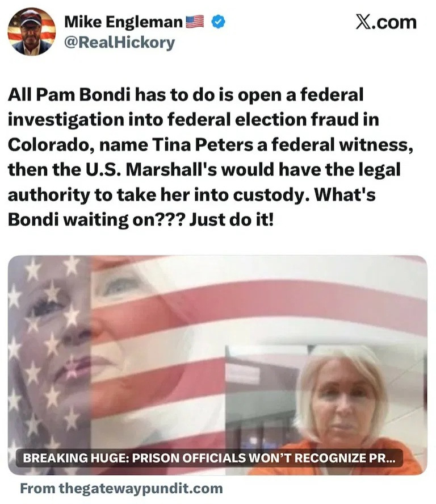Screen dimensions: 436x504
Task: Click the blue verified checkmark badge
Action: [x=219, y=22]
